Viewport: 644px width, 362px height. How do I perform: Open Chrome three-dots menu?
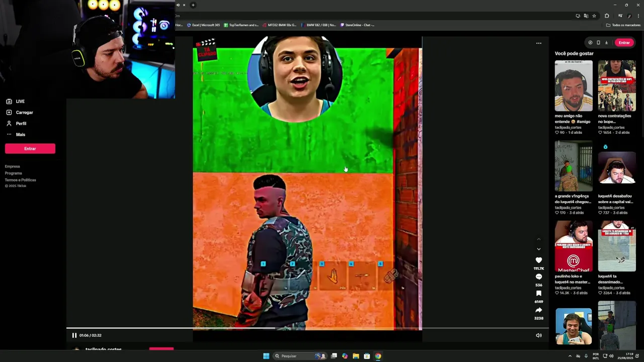(637, 16)
